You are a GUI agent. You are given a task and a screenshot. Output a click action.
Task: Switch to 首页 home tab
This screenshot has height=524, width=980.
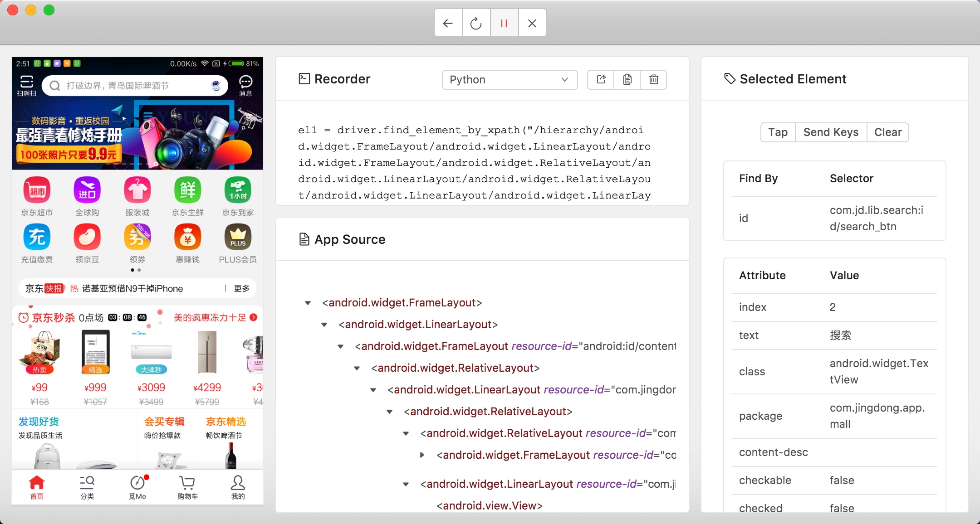[37, 487]
